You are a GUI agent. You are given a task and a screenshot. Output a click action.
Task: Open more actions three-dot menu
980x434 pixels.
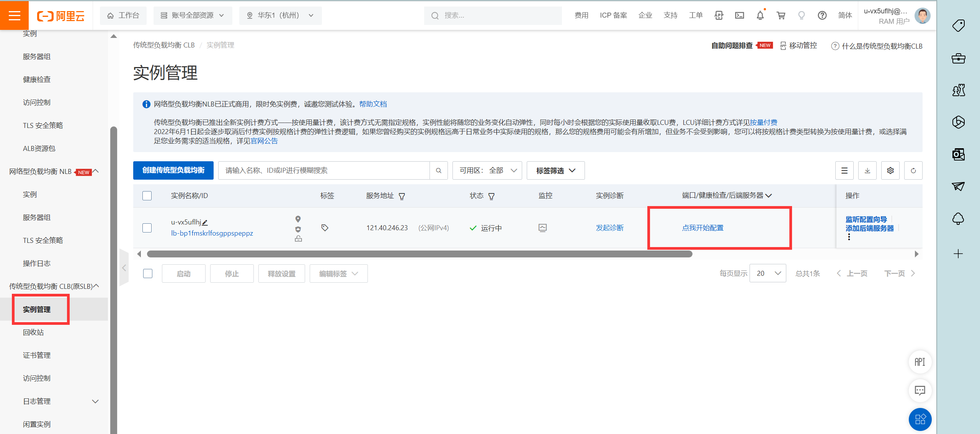point(849,237)
